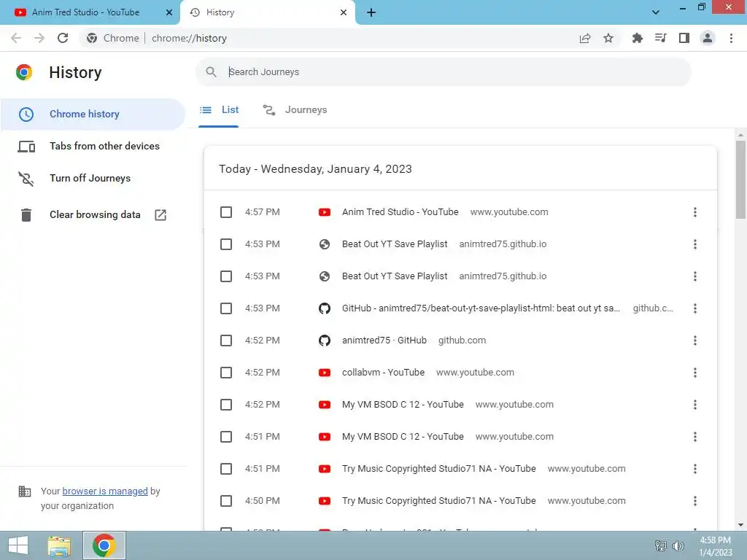Check the first 4:53 PM Beat Out YT entry
This screenshot has width=747, height=560.
point(226,244)
